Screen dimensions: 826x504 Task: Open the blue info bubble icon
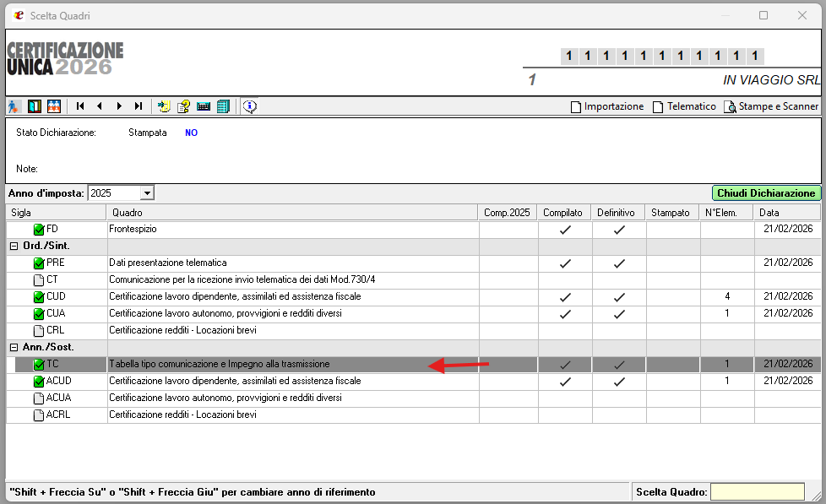250,106
